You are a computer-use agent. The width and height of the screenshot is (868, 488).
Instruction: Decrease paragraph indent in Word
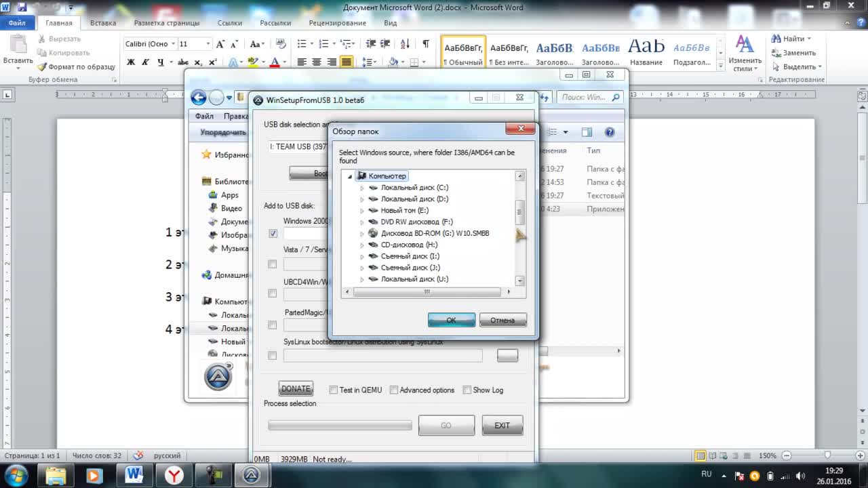pyautogui.click(x=371, y=44)
